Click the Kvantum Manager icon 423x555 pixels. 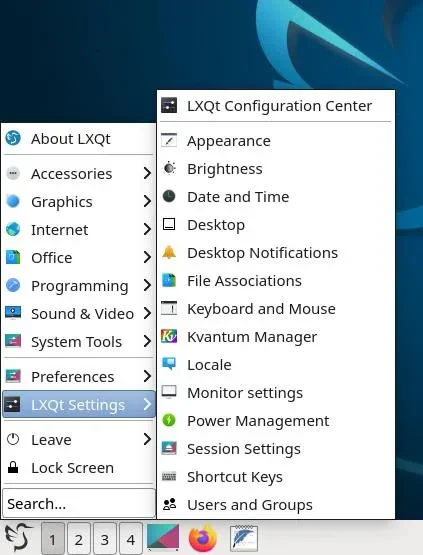(x=169, y=336)
